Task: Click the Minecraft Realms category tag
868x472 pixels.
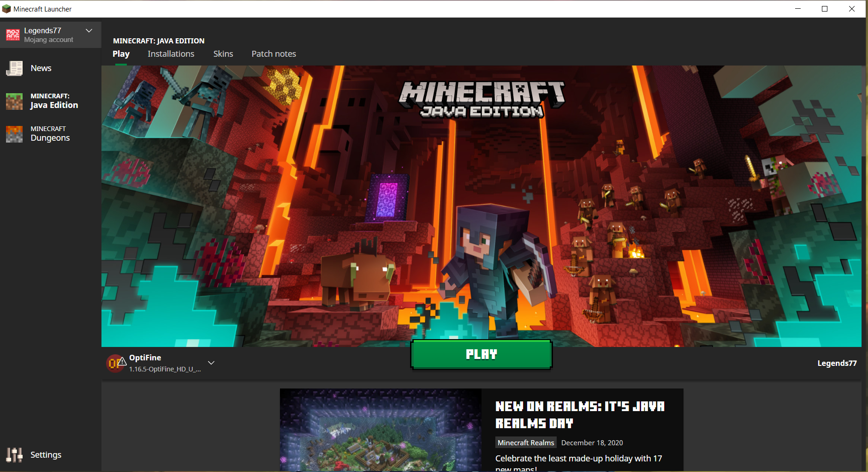Action: [526, 442]
